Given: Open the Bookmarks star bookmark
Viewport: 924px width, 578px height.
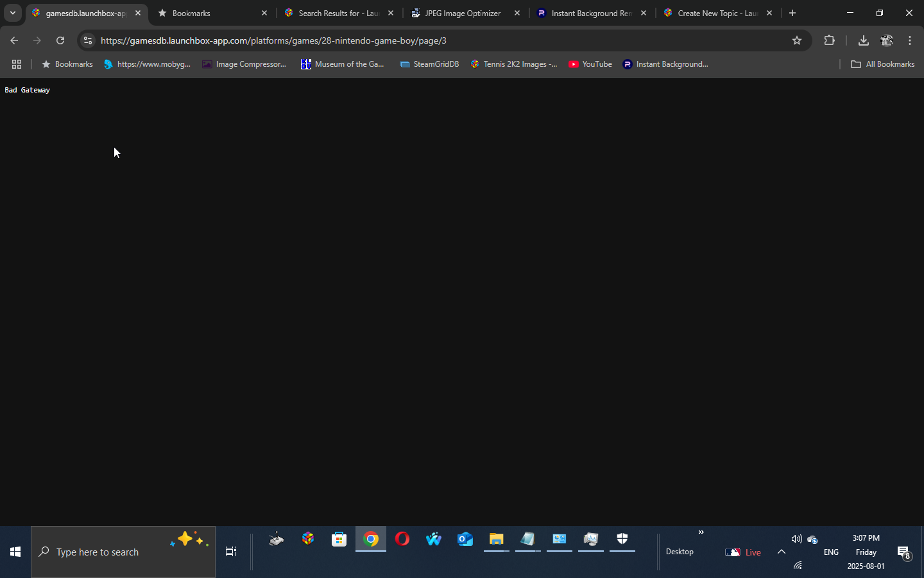Looking at the screenshot, I should 67,64.
